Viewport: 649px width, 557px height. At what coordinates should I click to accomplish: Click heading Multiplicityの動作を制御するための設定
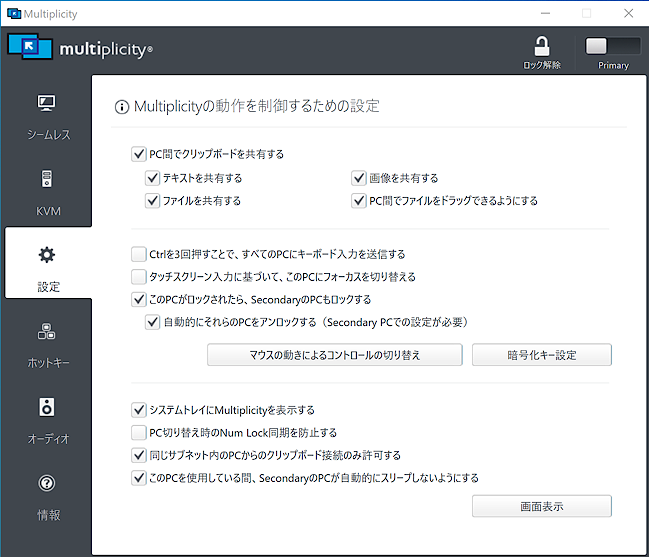click(256, 106)
